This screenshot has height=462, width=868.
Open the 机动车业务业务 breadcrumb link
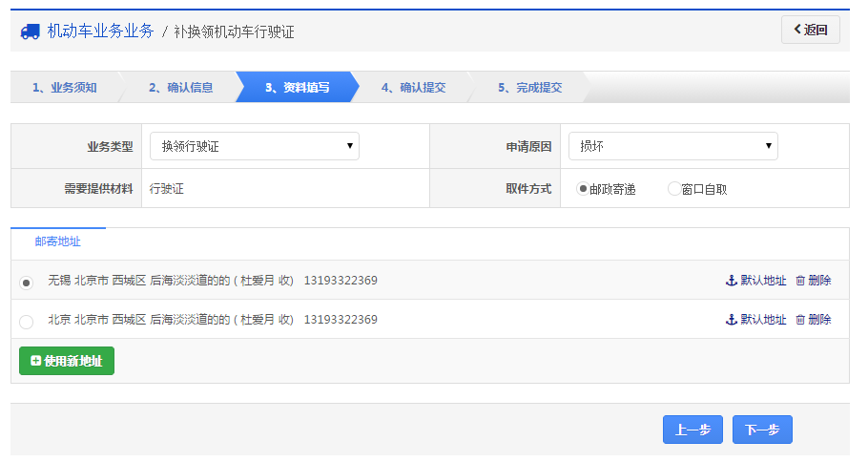100,31
